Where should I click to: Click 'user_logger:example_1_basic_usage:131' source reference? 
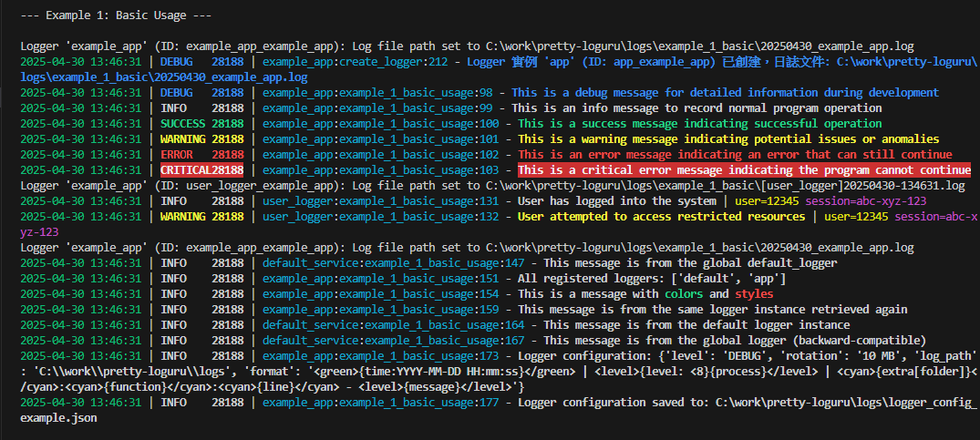[381, 201]
